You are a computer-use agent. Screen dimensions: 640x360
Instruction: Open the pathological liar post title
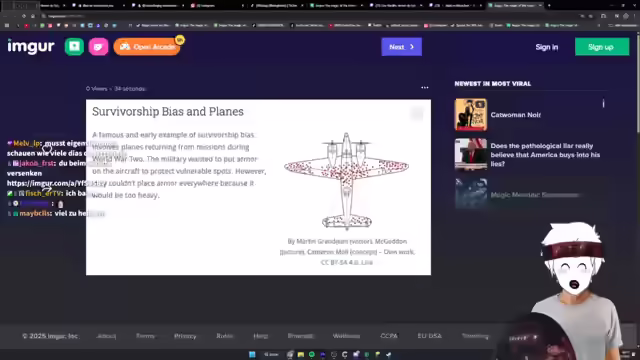pyautogui.click(x=545, y=155)
